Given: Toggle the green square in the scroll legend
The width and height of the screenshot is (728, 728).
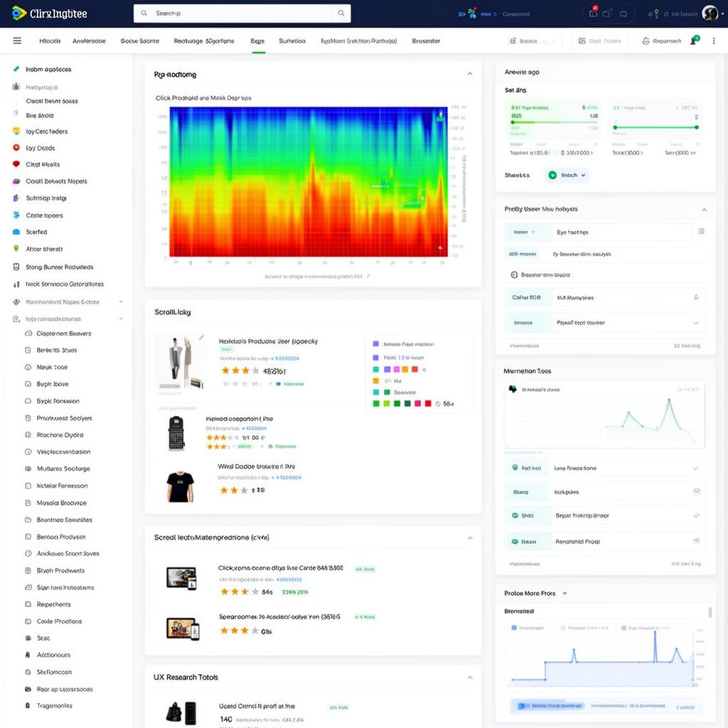Looking at the screenshot, I should pyautogui.click(x=375, y=403).
